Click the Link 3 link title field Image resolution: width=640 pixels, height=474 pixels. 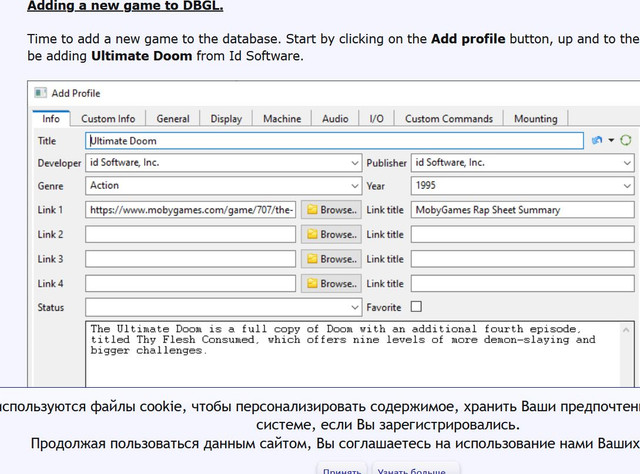[522, 259]
